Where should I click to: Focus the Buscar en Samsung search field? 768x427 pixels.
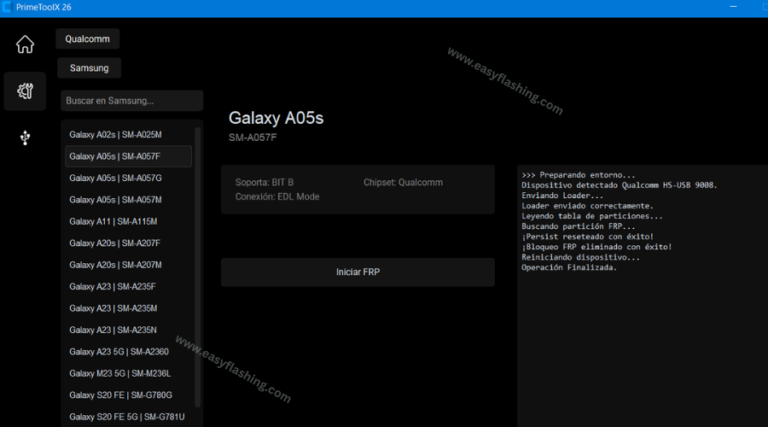point(131,101)
